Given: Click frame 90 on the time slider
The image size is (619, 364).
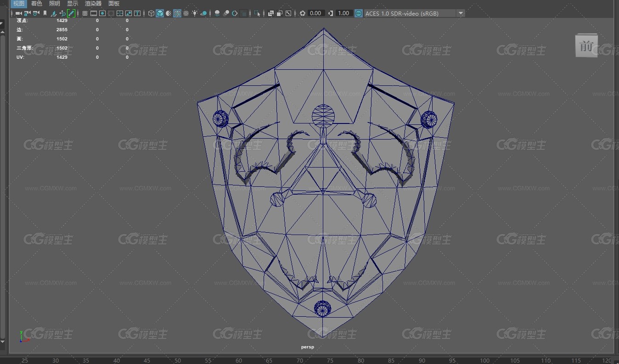Looking at the screenshot, I should tap(422, 360).
